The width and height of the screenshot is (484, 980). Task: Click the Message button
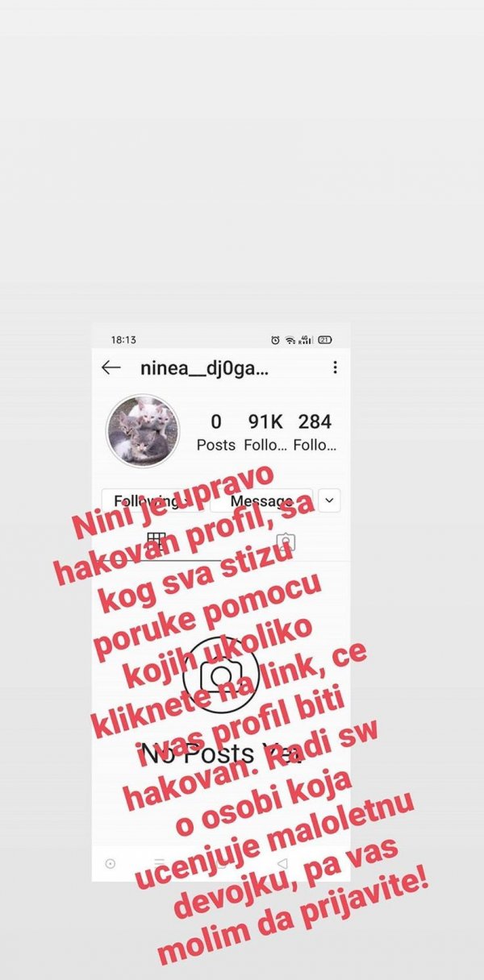coord(261,500)
